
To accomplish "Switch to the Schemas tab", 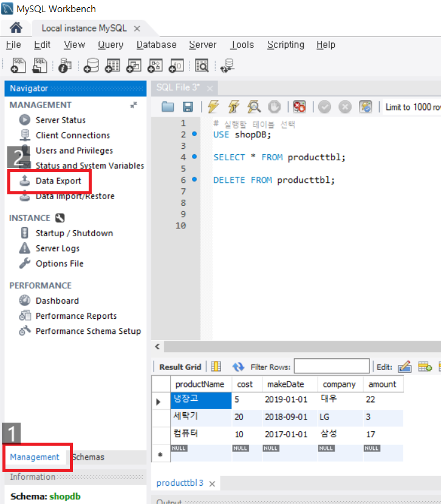I will 88,457.
